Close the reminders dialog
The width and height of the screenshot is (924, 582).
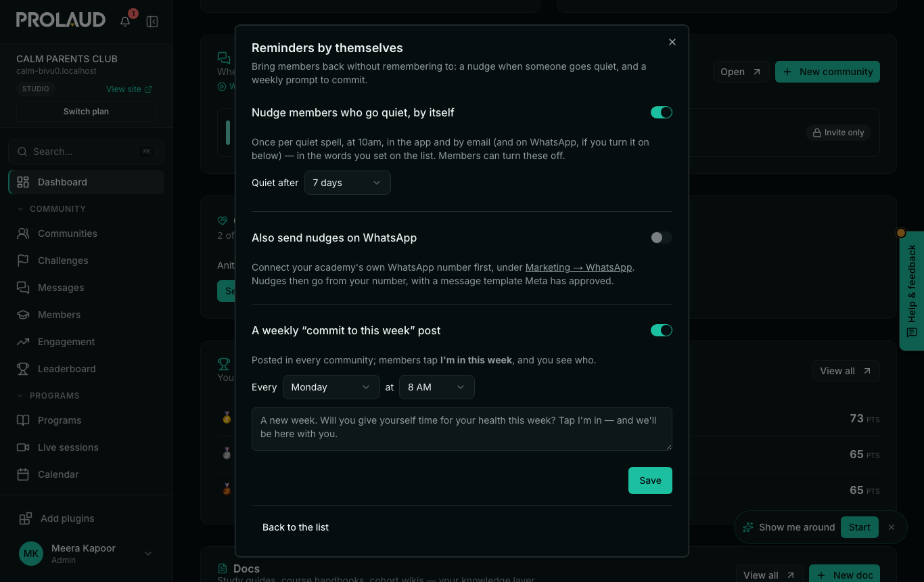tap(672, 42)
